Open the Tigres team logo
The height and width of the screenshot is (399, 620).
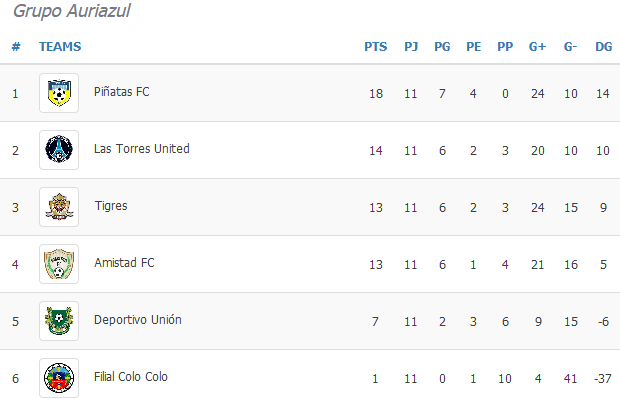pos(59,207)
